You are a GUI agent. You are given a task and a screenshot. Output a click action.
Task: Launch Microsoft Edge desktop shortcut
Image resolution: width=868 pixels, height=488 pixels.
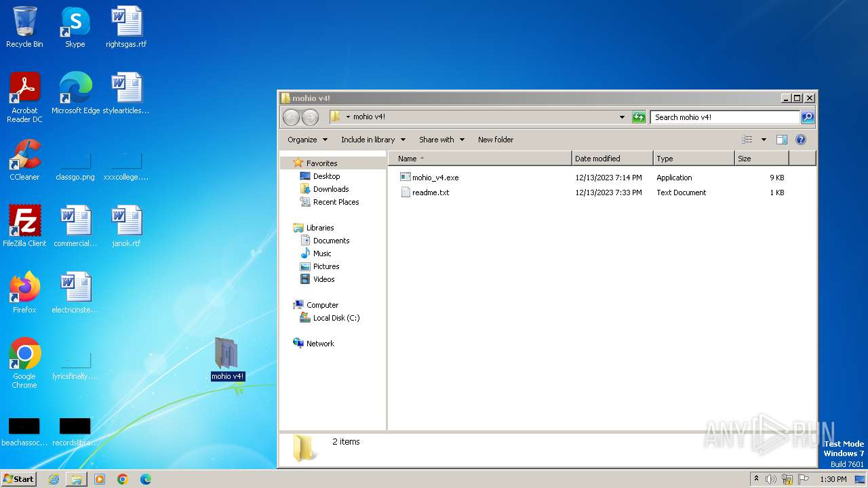pos(75,93)
